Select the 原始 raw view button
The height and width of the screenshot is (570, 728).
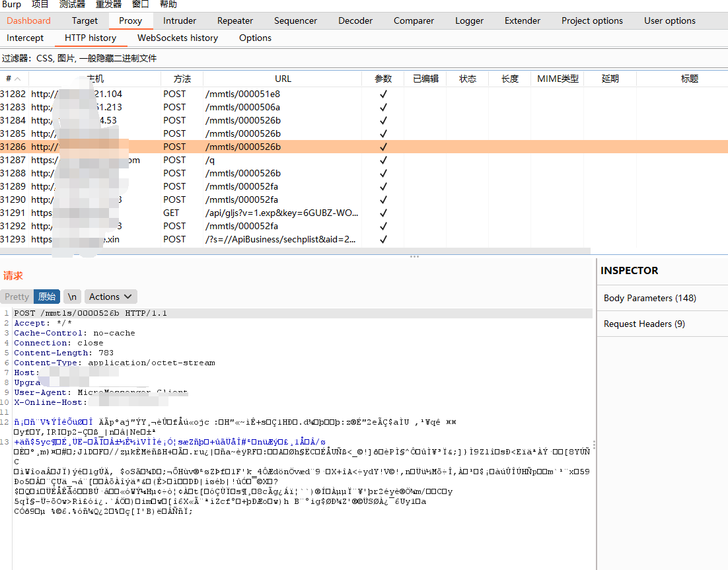point(46,297)
